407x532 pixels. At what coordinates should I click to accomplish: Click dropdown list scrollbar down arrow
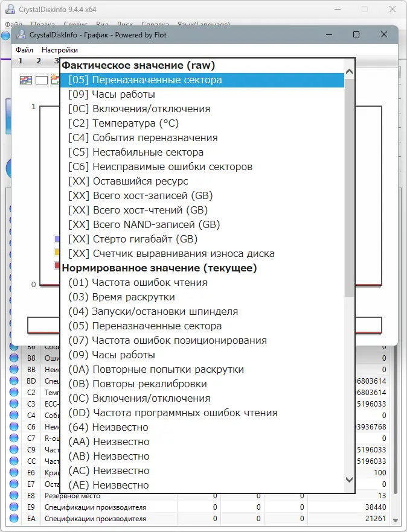pos(349,480)
